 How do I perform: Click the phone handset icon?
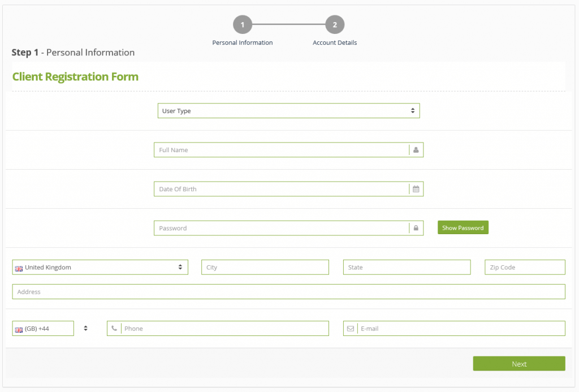(114, 328)
